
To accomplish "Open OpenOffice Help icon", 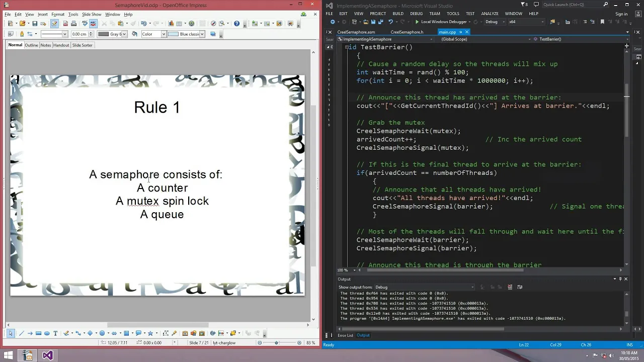I will 236,23.
